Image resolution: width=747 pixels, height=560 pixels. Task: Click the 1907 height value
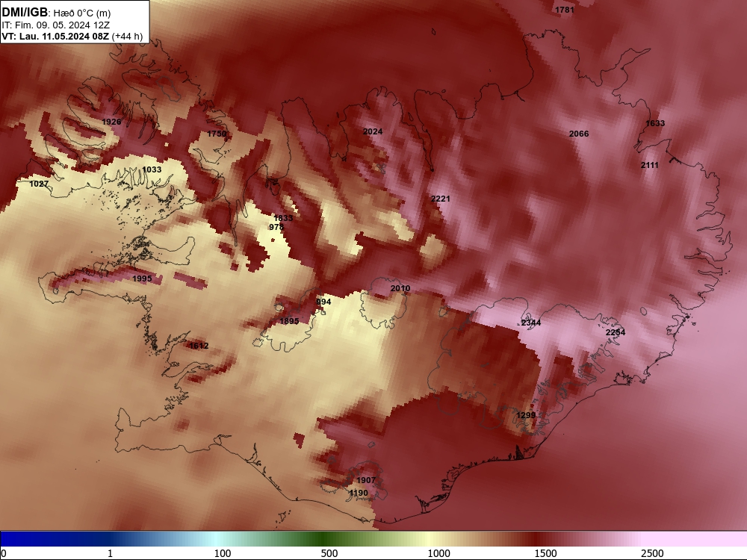coord(366,480)
